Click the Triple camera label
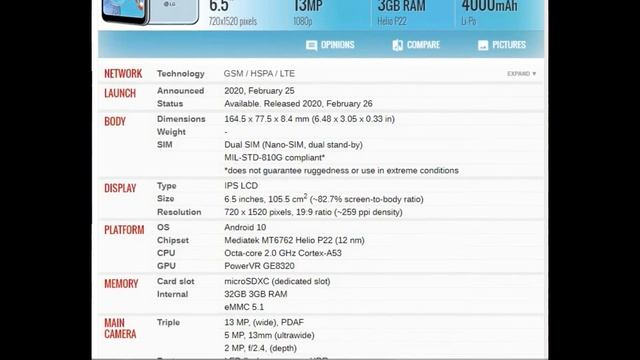 point(168,322)
